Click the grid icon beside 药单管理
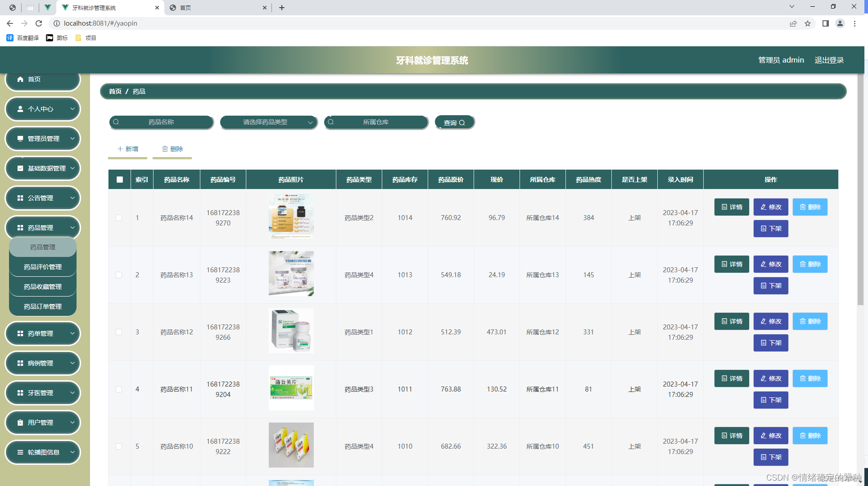This screenshot has height=486, width=868. (x=20, y=333)
